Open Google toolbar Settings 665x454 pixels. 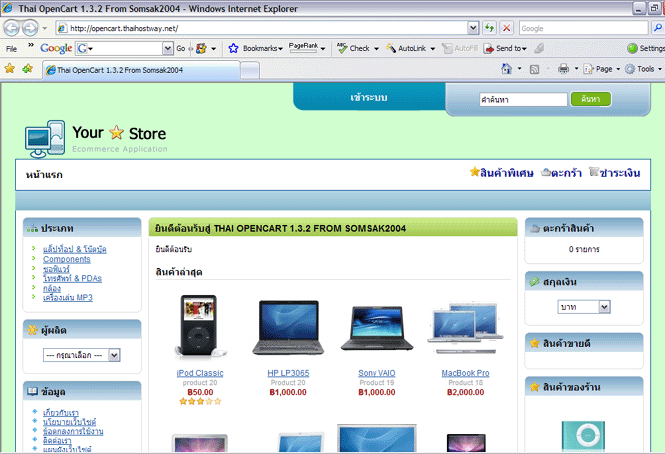pos(645,48)
